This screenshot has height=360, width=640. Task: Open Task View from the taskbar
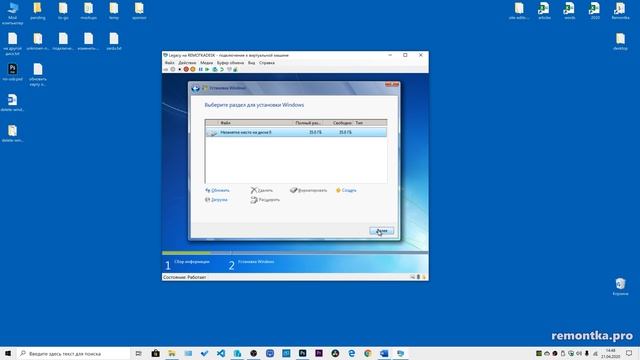pyautogui.click(x=139, y=353)
